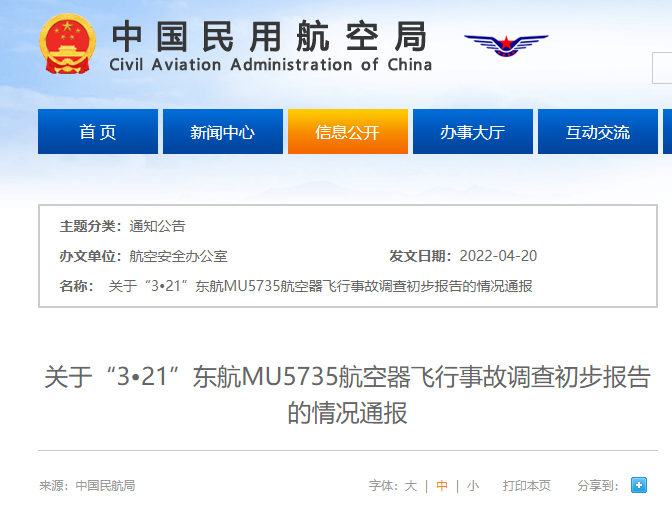Click the 分享到 share label
This screenshot has height=511, width=672.
click(598, 486)
